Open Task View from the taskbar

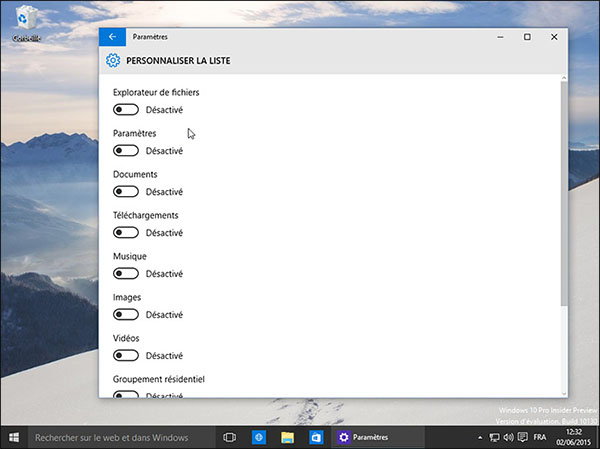[229, 437]
